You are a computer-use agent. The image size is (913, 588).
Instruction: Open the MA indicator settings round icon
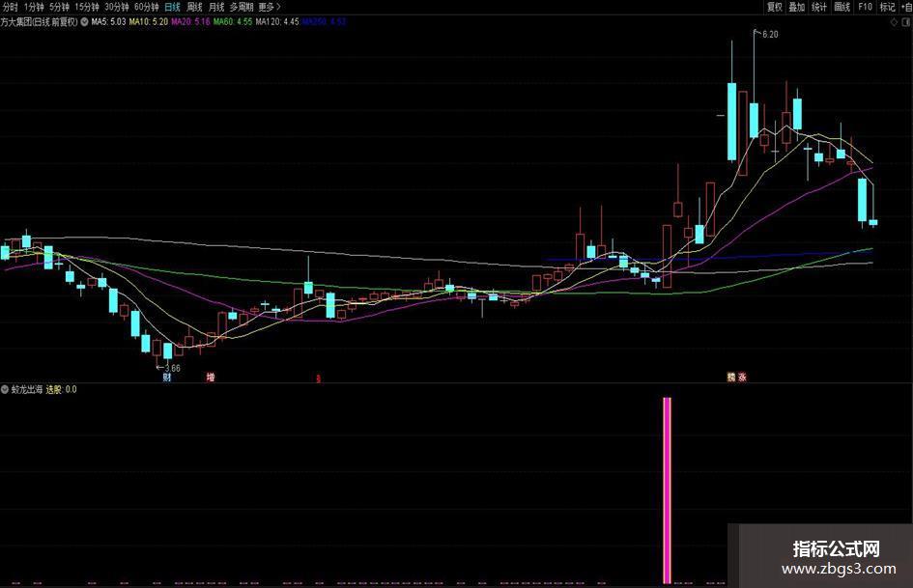(84, 22)
